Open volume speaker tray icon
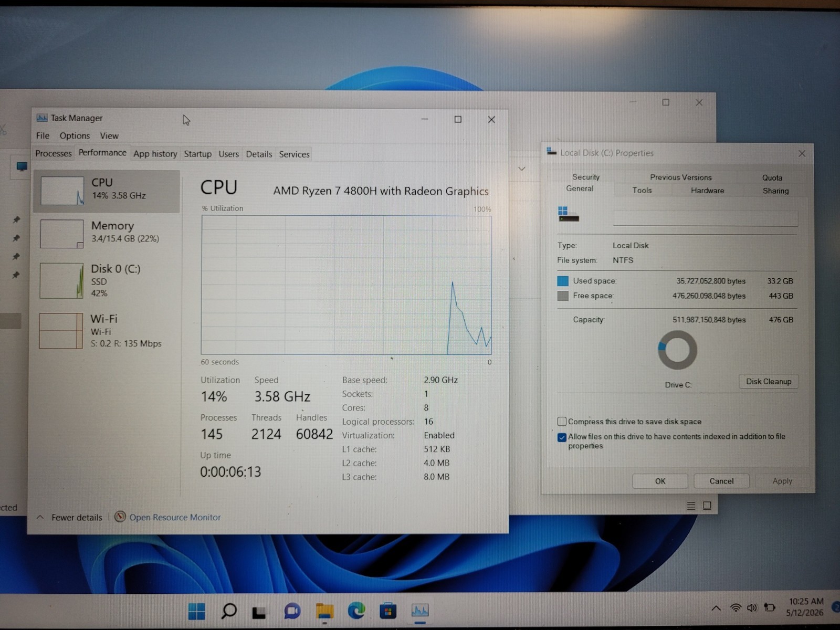The width and height of the screenshot is (840, 630). coord(752,608)
